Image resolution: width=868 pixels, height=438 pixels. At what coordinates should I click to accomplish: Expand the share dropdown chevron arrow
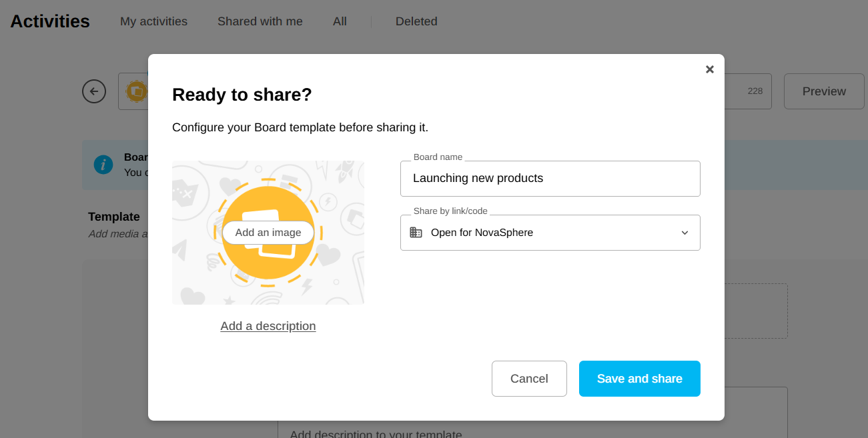click(685, 233)
